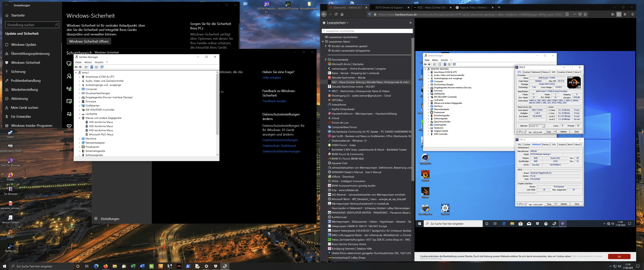Viewport: 644px width, 270px height.
Task: Scan for hardware changes with the monitor icon
Action: (102, 67)
